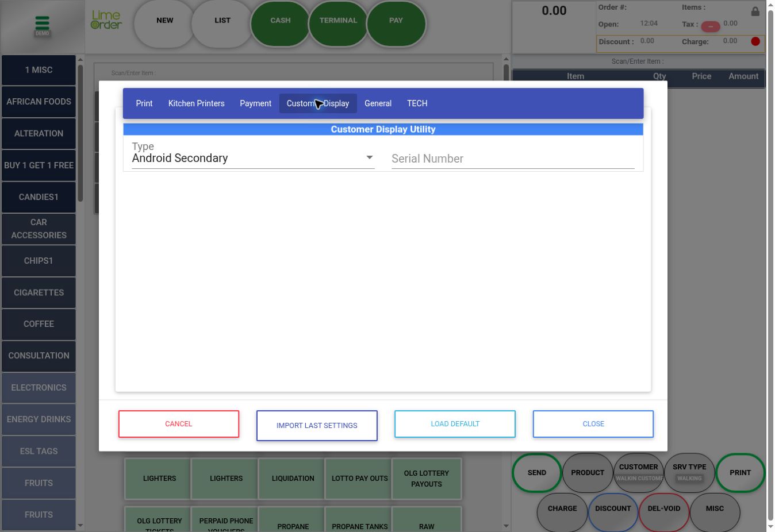Click the LOAD DEFAULT button

click(x=455, y=424)
